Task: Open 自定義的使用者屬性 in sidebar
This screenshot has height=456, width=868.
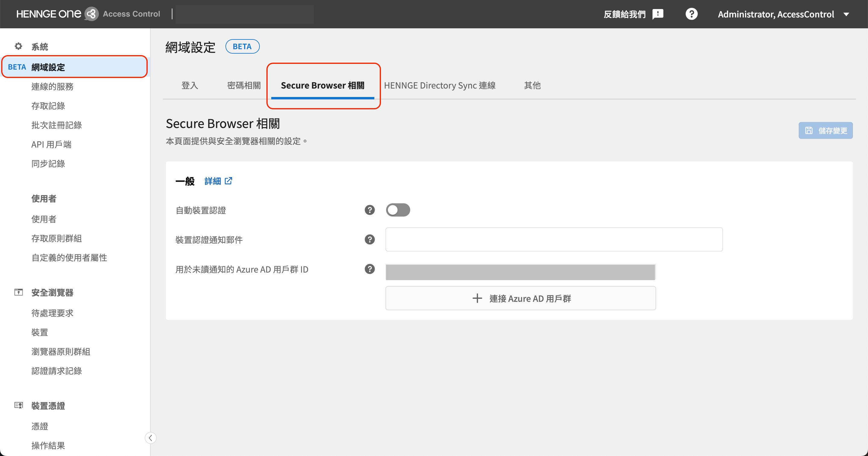Action: [69, 258]
